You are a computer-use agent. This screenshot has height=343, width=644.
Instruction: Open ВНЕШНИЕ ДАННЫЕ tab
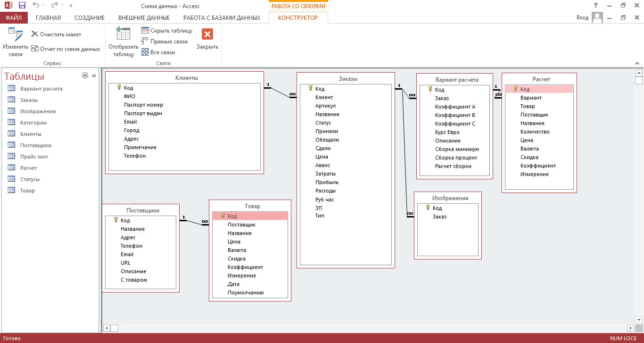tap(144, 17)
